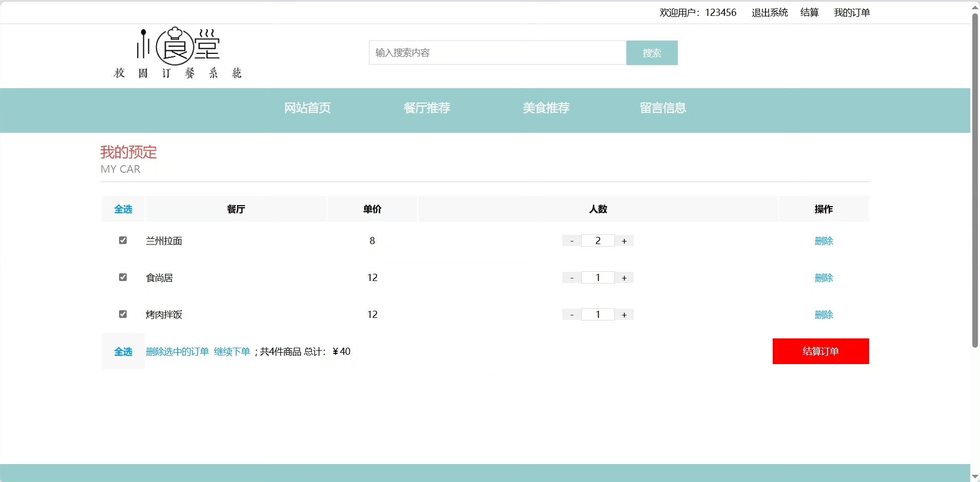Open 美食推荐 navigation item
Viewport: 980px width, 482px height.
click(x=546, y=108)
